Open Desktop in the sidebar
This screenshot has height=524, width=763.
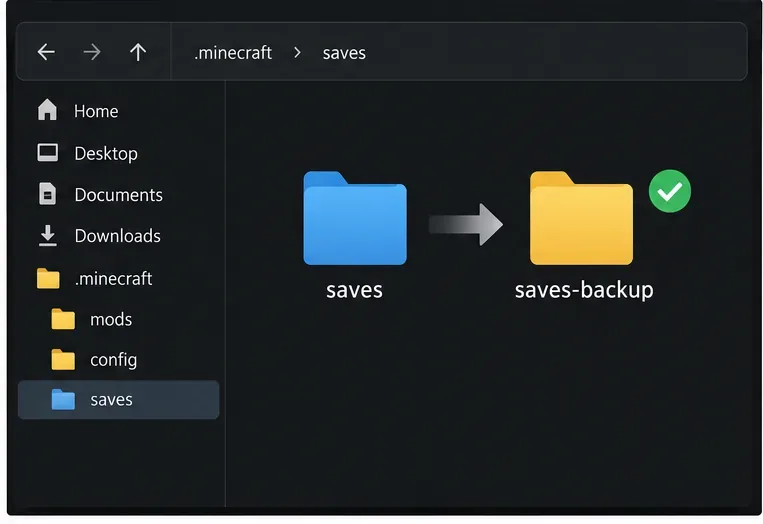[106, 154]
